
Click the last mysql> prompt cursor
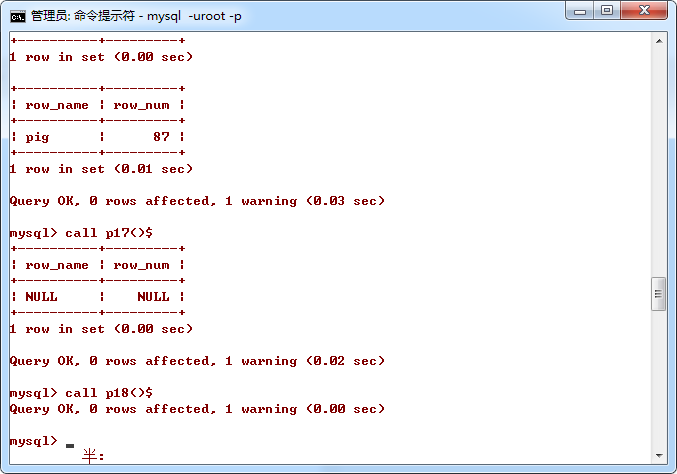pyautogui.click(x=70, y=445)
